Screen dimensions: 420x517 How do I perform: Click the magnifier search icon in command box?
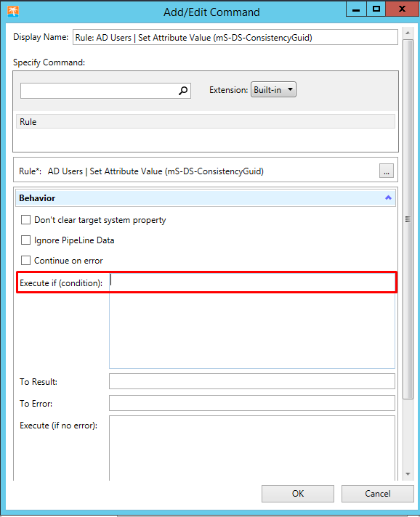(183, 90)
